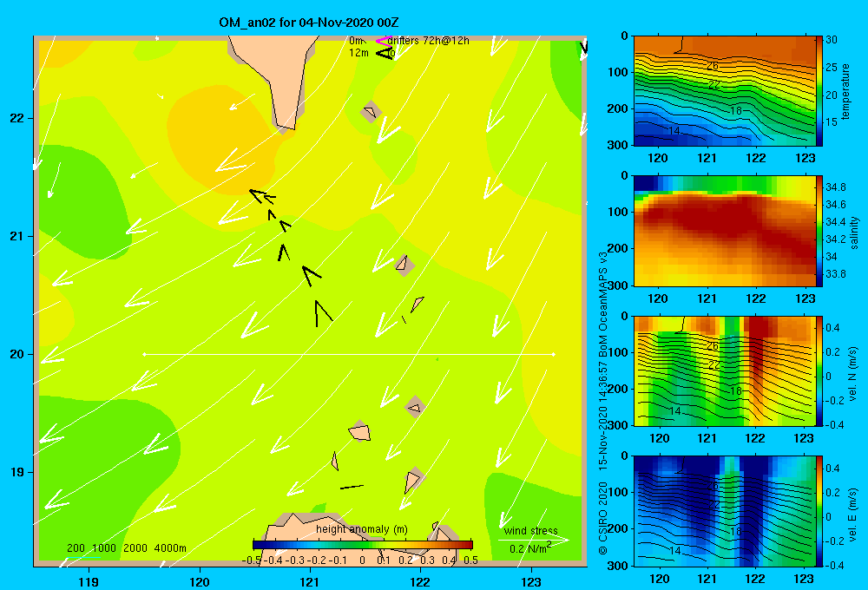Click longitude label 121 on main map
This screenshot has height=590, width=868.
coord(310,581)
